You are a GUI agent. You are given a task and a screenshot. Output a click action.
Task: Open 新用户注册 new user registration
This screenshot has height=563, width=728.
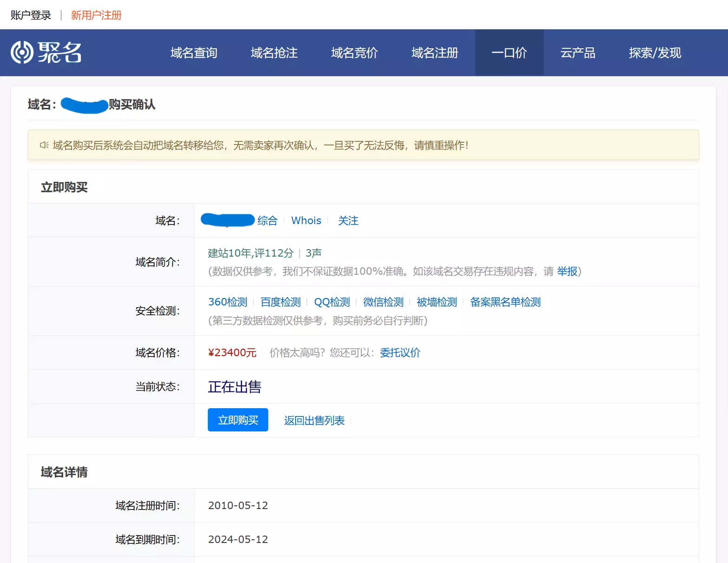(96, 15)
